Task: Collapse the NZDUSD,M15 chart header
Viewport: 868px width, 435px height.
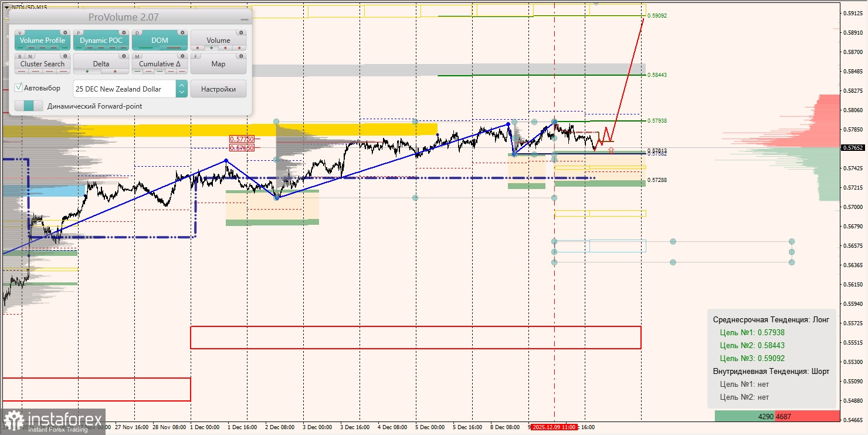Action: click(6, 7)
